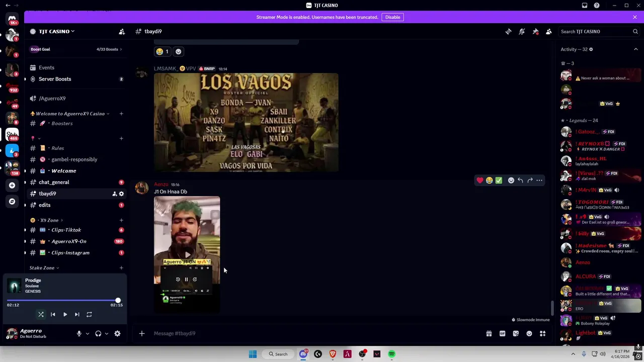The width and height of the screenshot is (644, 362).
Task: Open the emoji picker in message bar
Action: click(529, 333)
